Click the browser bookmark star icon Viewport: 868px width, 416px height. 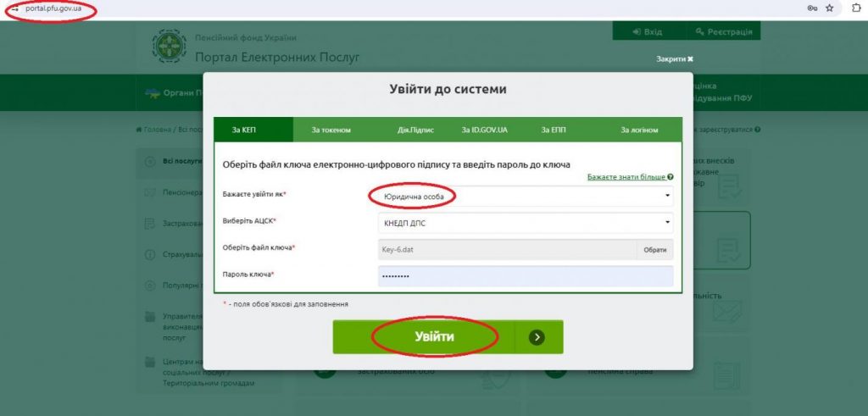[829, 8]
